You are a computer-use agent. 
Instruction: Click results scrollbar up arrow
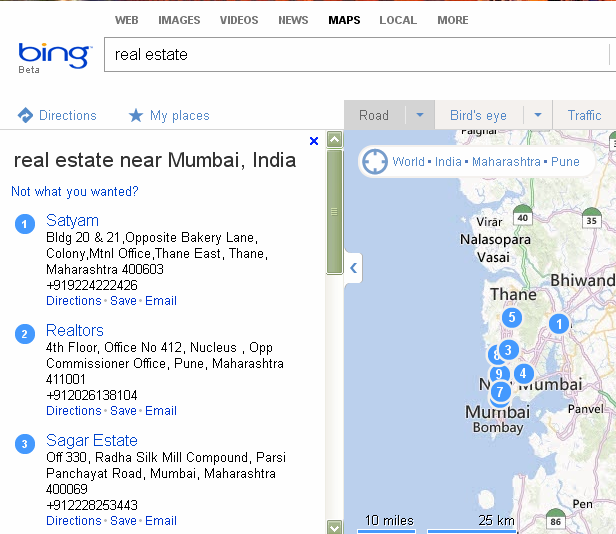click(x=334, y=139)
